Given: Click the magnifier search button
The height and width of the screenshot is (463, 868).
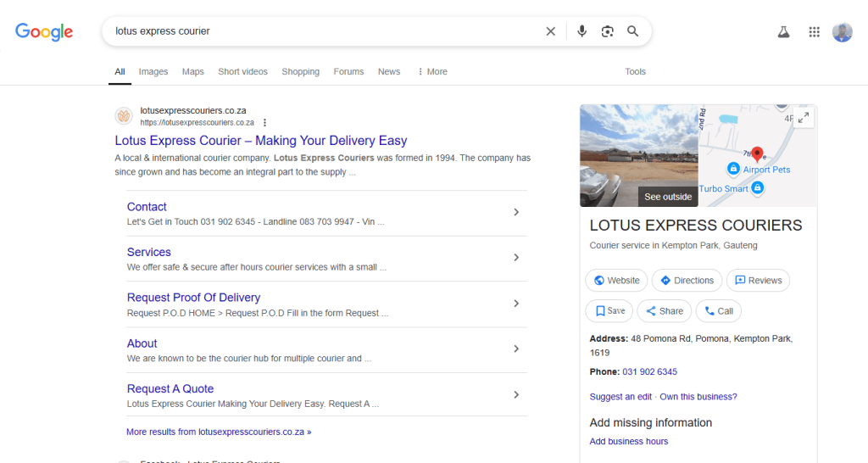Looking at the screenshot, I should 632,31.
